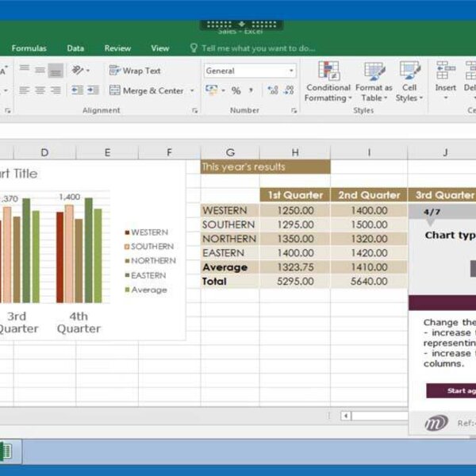Click the WESTERN legend entry in chart
The width and height of the screenshot is (476, 476).
[x=146, y=232]
